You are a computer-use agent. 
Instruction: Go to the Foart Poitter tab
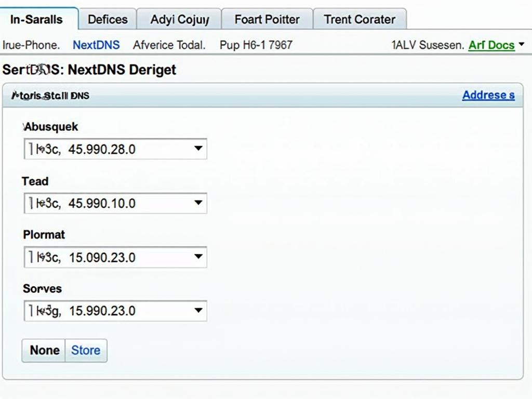(267, 19)
